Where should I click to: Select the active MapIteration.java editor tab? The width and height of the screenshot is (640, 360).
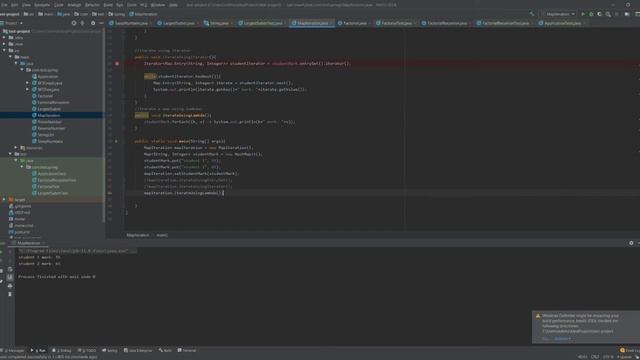[x=312, y=23]
